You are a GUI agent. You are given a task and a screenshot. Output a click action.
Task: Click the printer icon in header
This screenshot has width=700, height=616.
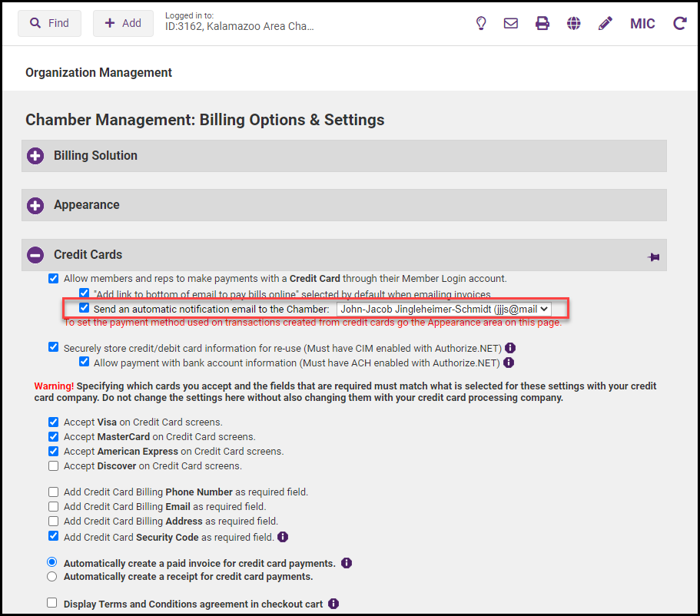click(542, 23)
